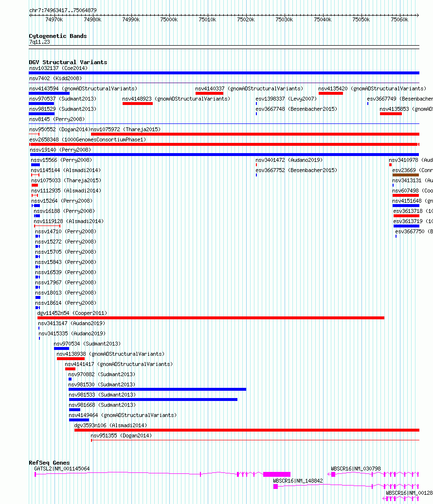
Task: Click the nsv3410978 variant label
Action: 411,160
